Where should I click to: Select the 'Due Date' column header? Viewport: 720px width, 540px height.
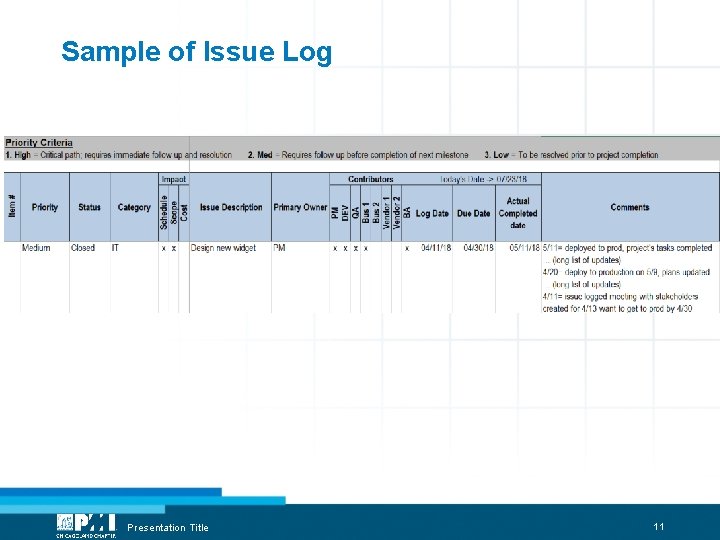(x=473, y=214)
